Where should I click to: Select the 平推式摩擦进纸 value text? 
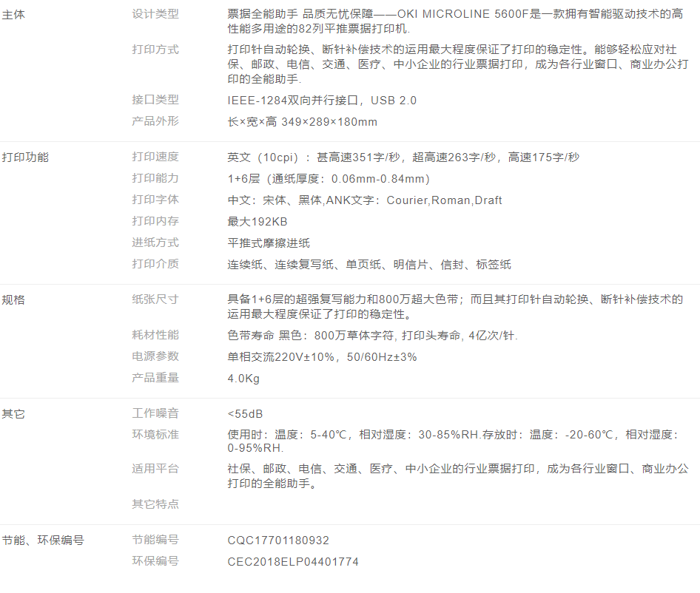[269, 243]
